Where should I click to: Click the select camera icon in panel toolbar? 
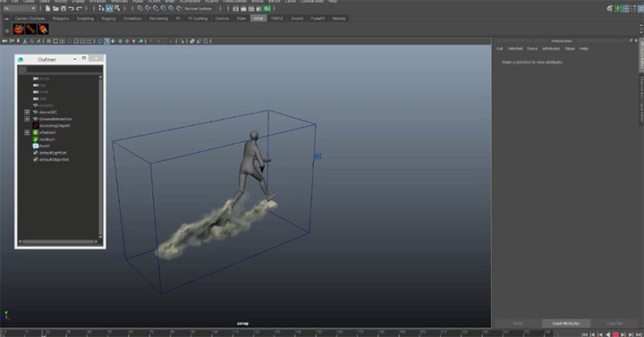coord(4,41)
